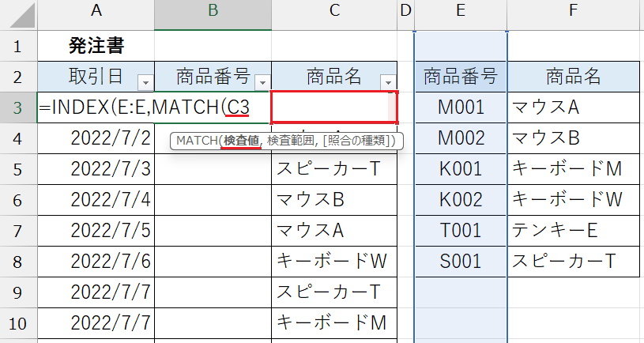This screenshot has width=644, height=343.
Task: Select product code T001
Action: (x=461, y=231)
